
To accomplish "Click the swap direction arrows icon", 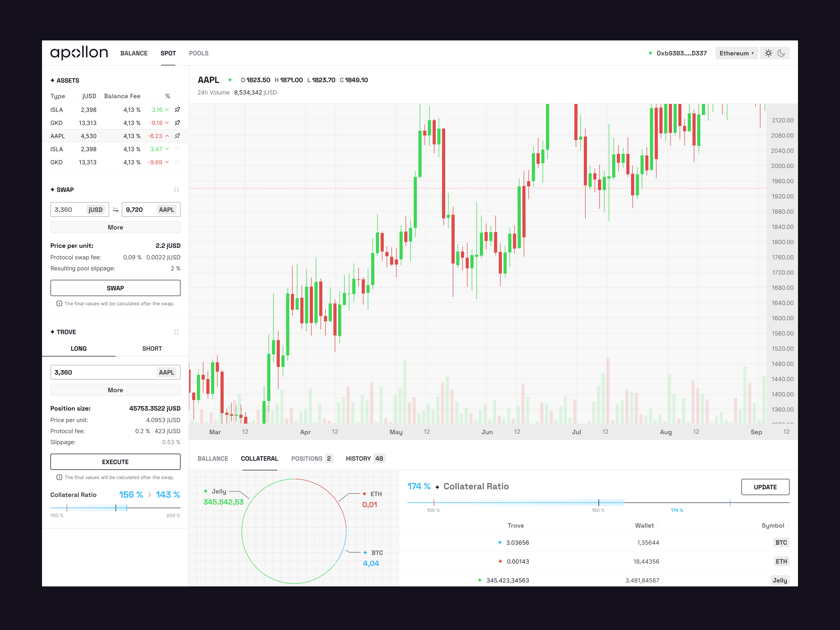I will click(x=115, y=210).
